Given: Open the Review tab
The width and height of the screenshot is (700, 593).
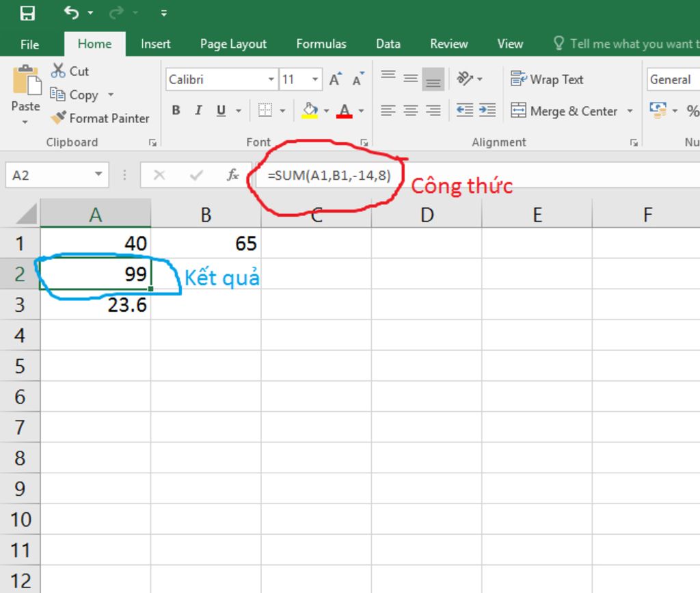Looking at the screenshot, I should tap(448, 44).
